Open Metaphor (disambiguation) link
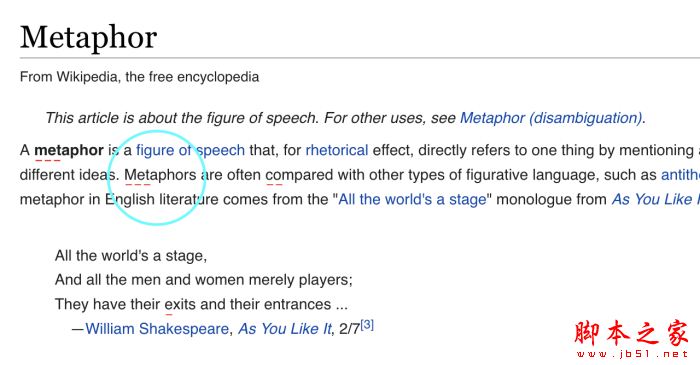This screenshot has width=700, height=365. (x=551, y=118)
